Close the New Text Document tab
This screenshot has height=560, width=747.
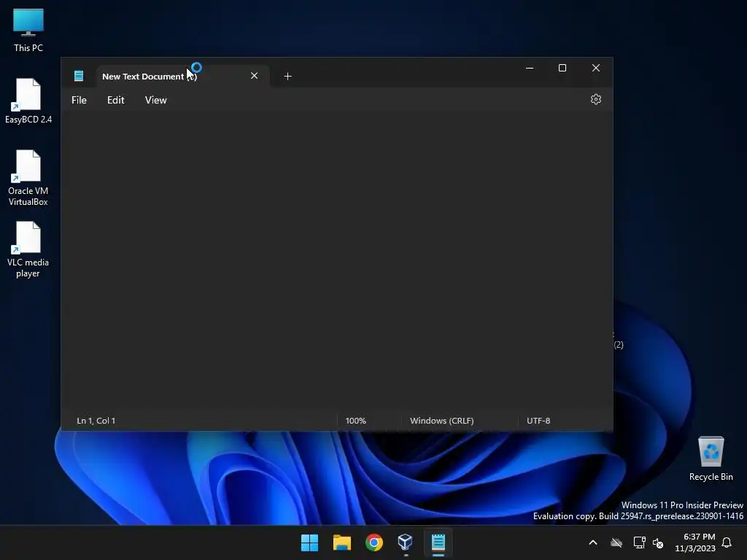pos(254,76)
